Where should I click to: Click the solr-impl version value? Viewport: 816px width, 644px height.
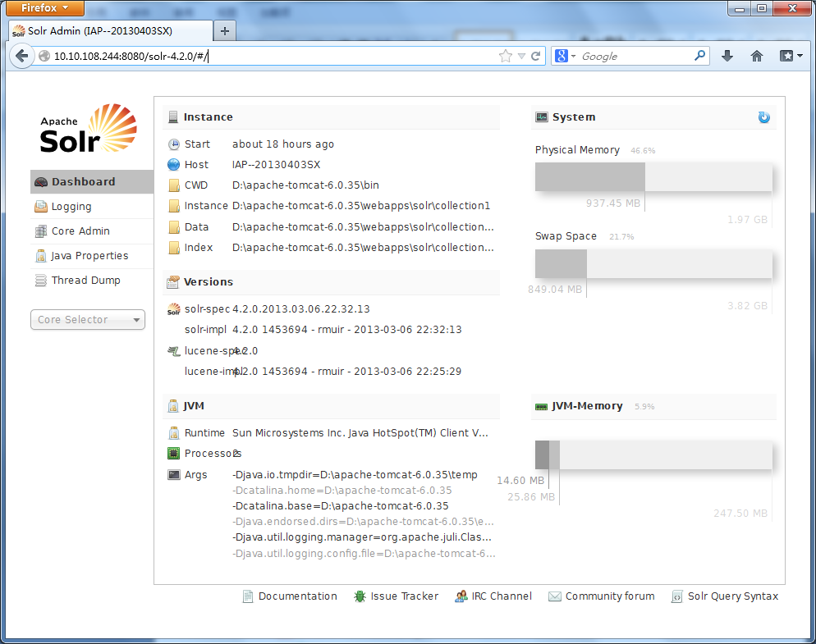(347, 330)
